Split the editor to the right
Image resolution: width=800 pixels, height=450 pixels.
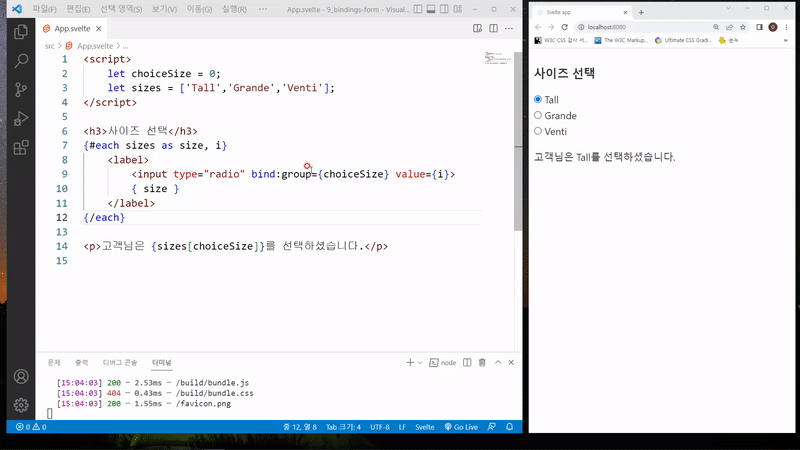493,29
